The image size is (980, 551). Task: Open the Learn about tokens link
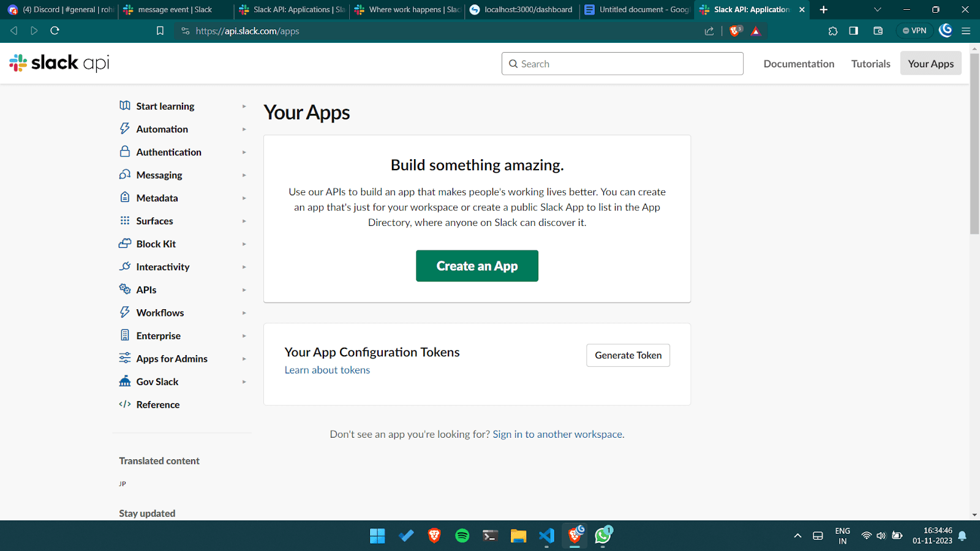click(x=327, y=370)
